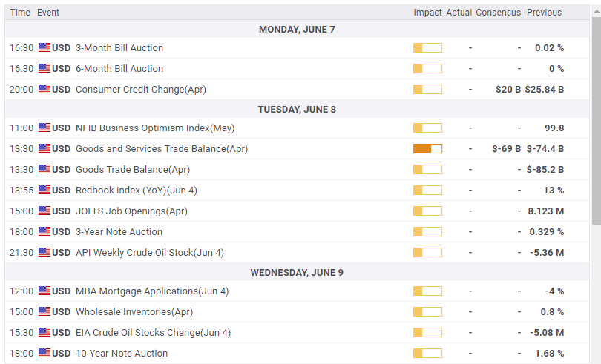Click the orange impact bar for Goods and Services Trade Balance
Viewport: 601px width, 364px height.
point(427,148)
